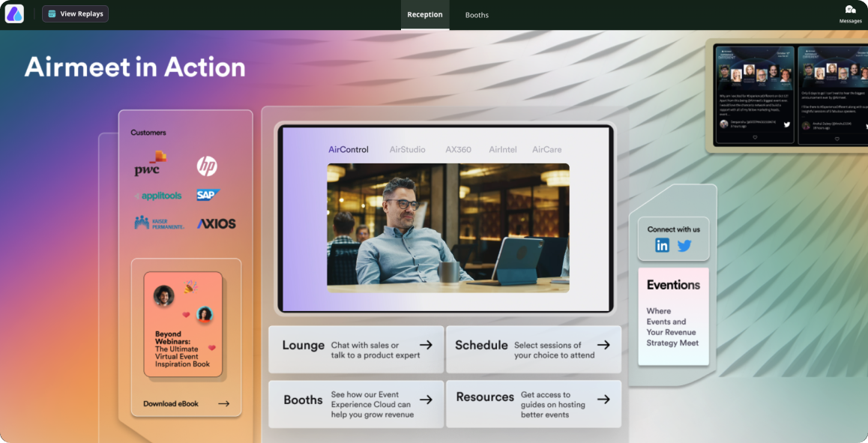This screenshot has width=868, height=443.
Task: Play the AirControl video preview
Action: point(448,228)
